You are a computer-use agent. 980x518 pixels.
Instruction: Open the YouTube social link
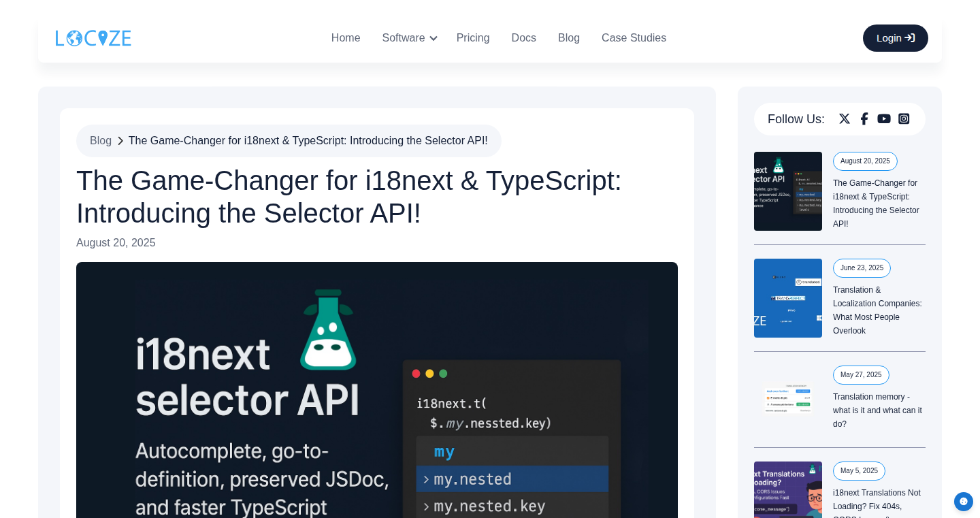coord(884,118)
